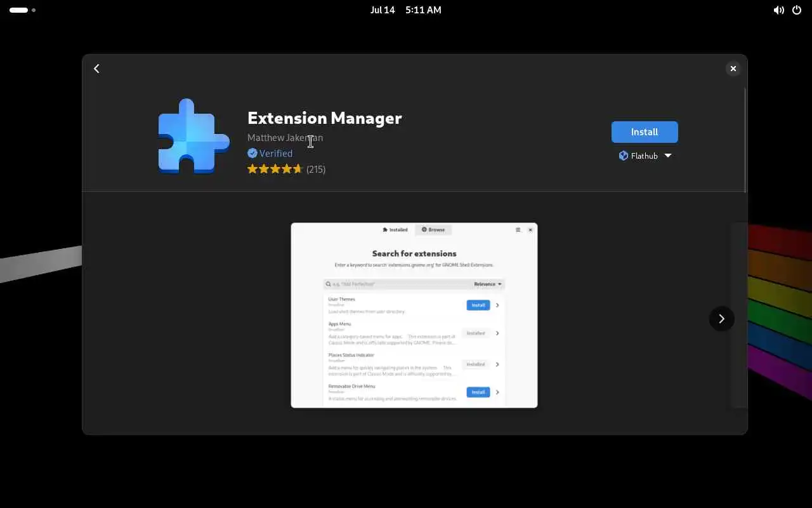
Task: Click the dialog's vertical scrollbar
Action: 745,140
